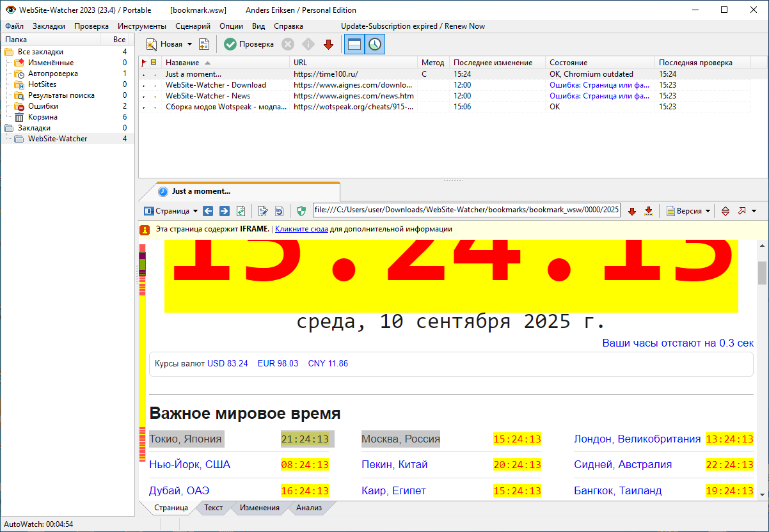Screen dimensions: 769x532
Task: Click the red down arrow in top toolbar
Action: click(328, 44)
